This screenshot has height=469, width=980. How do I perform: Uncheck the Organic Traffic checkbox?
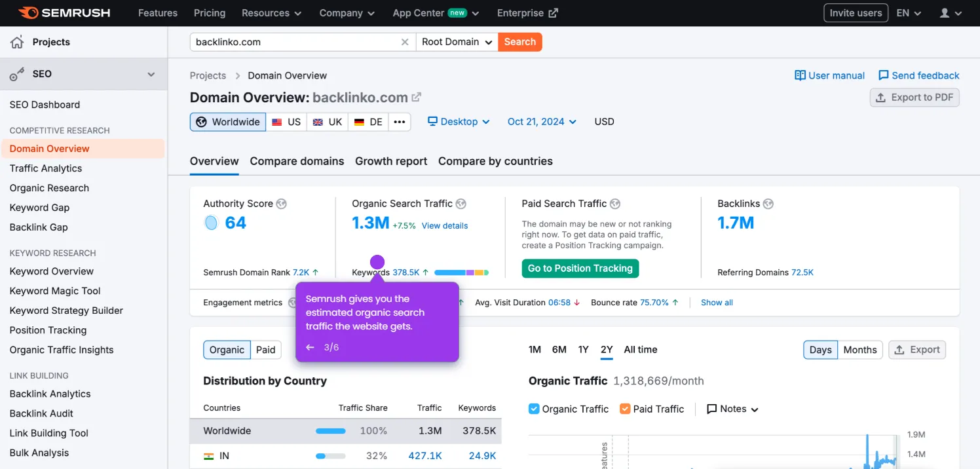click(533, 409)
